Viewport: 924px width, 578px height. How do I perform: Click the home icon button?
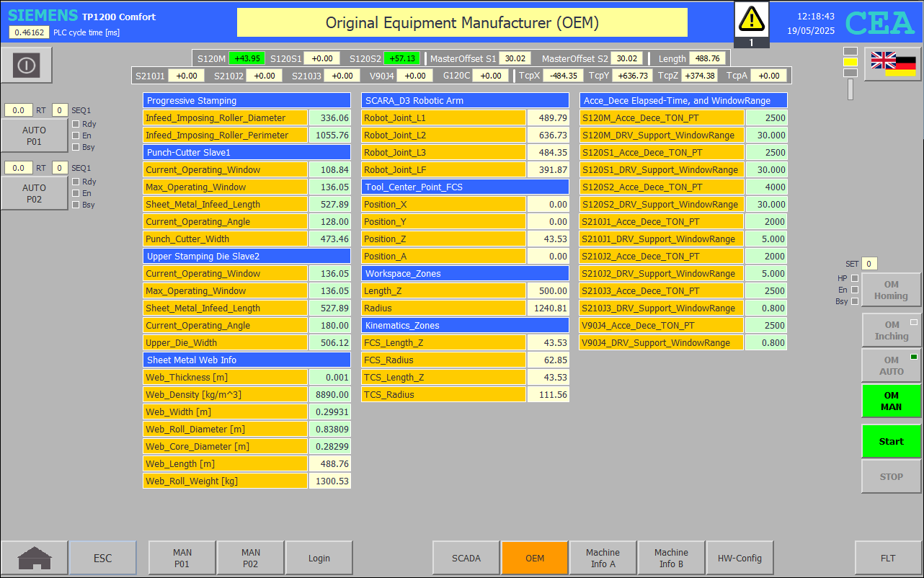[35, 558]
